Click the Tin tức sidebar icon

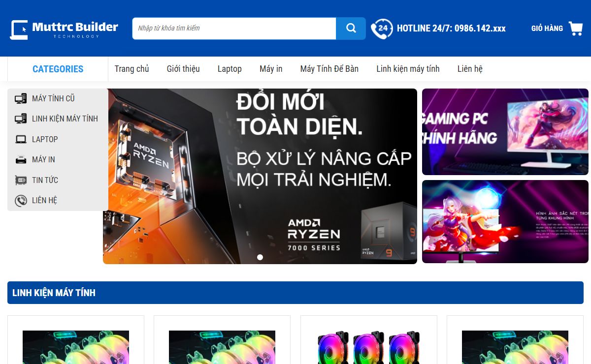[x=21, y=180]
